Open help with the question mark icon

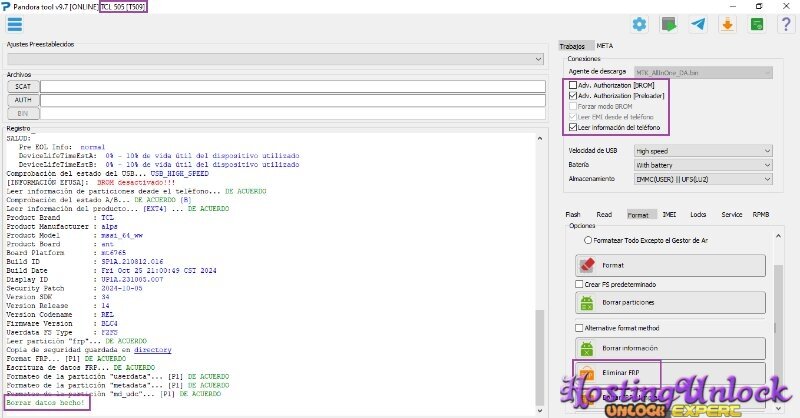[x=786, y=24]
